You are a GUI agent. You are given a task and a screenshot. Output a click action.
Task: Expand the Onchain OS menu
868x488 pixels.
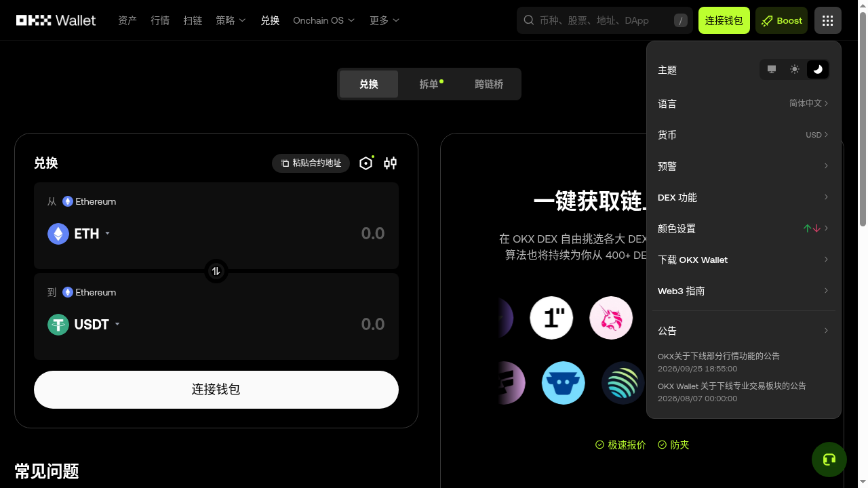[324, 20]
